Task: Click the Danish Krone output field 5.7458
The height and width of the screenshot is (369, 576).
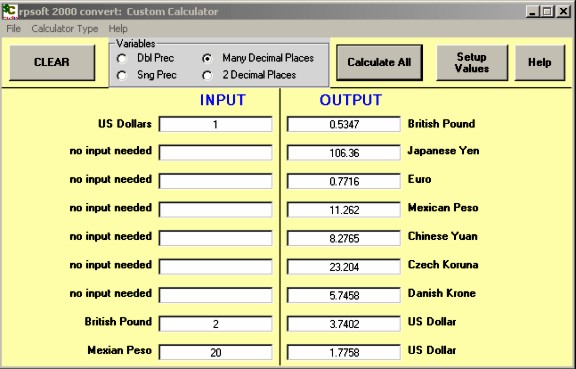Action: pos(343,295)
